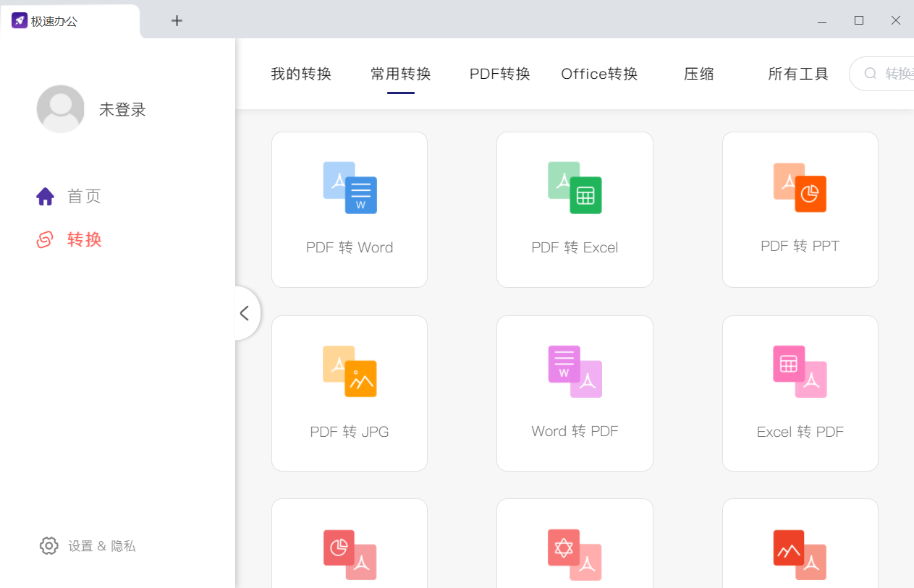Click the 'PDF 转 Word' label

[x=350, y=247]
